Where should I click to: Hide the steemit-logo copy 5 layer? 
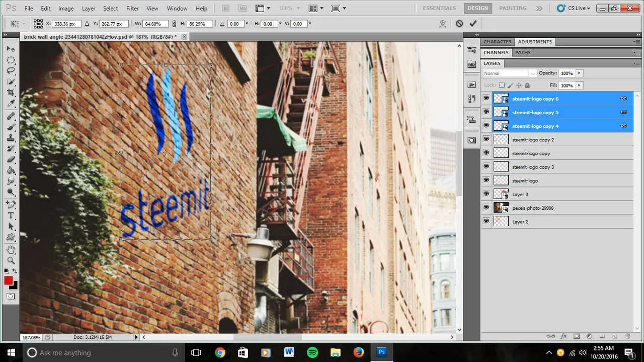(x=486, y=112)
